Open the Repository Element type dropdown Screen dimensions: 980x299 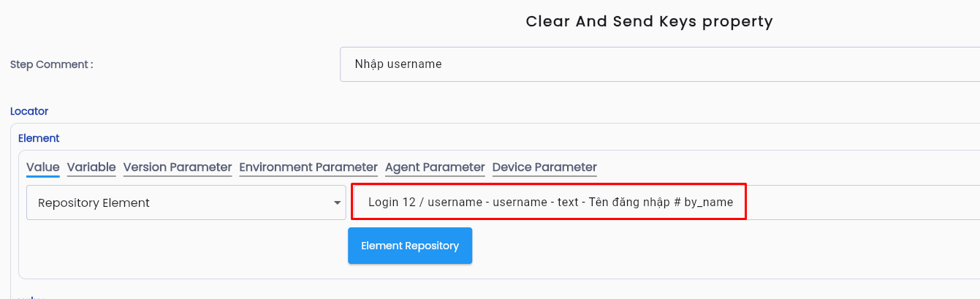[x=186, y=203]
